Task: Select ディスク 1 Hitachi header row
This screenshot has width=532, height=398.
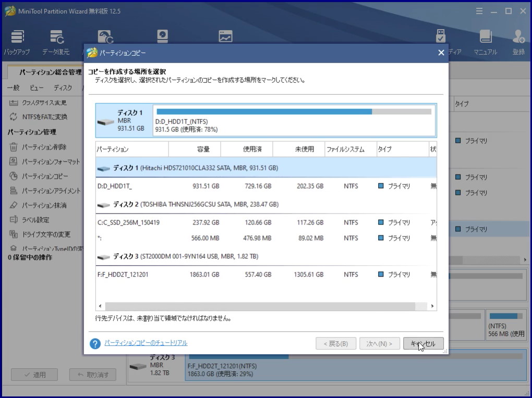Action: coord(266,168)
